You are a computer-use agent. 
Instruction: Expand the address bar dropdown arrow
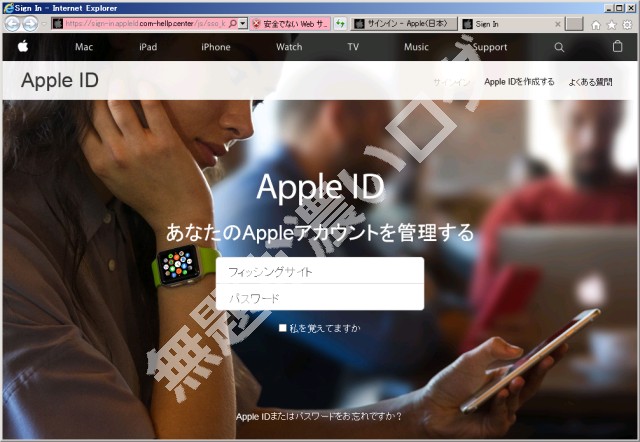tap(243, 24)
